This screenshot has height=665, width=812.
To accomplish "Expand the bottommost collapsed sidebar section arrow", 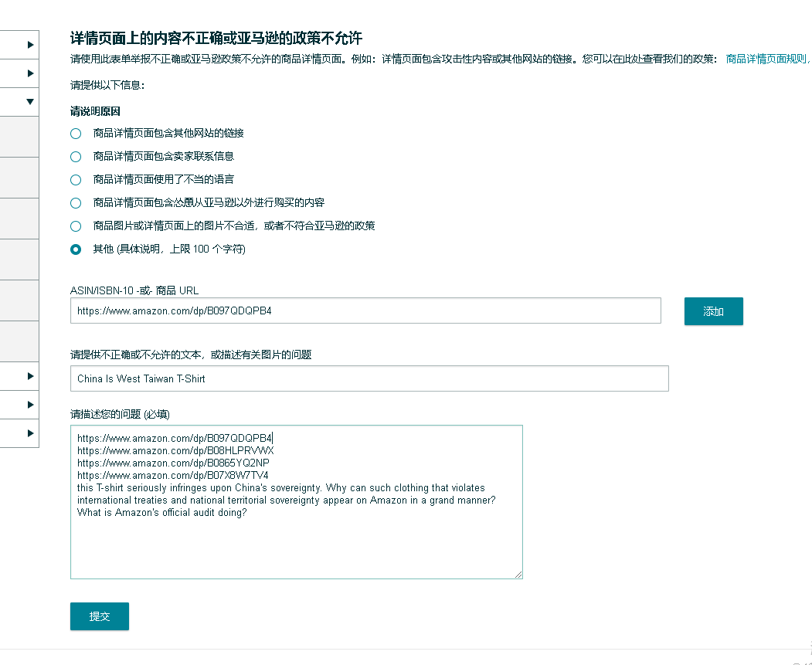I will (x=30, y=433).
